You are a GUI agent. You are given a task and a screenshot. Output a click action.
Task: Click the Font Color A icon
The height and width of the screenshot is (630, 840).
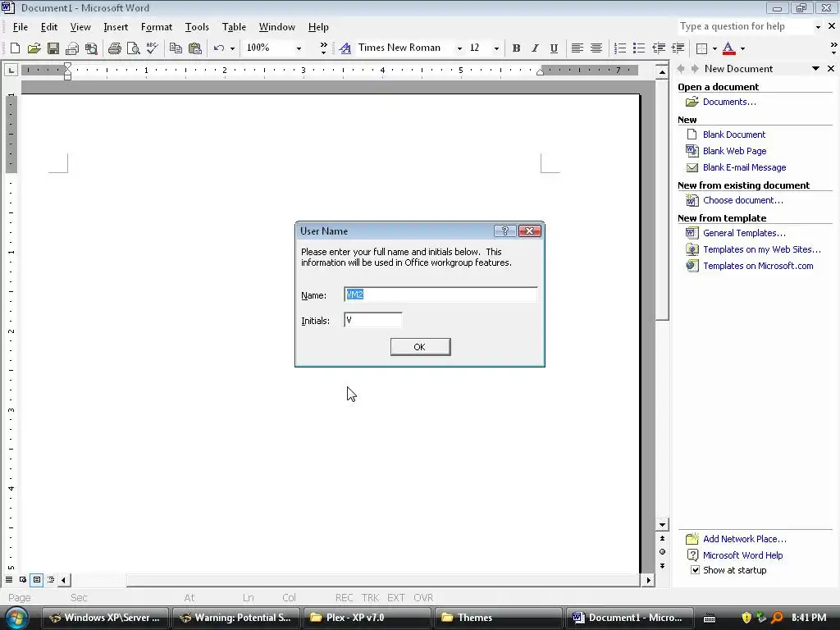[x=728, y=48]
